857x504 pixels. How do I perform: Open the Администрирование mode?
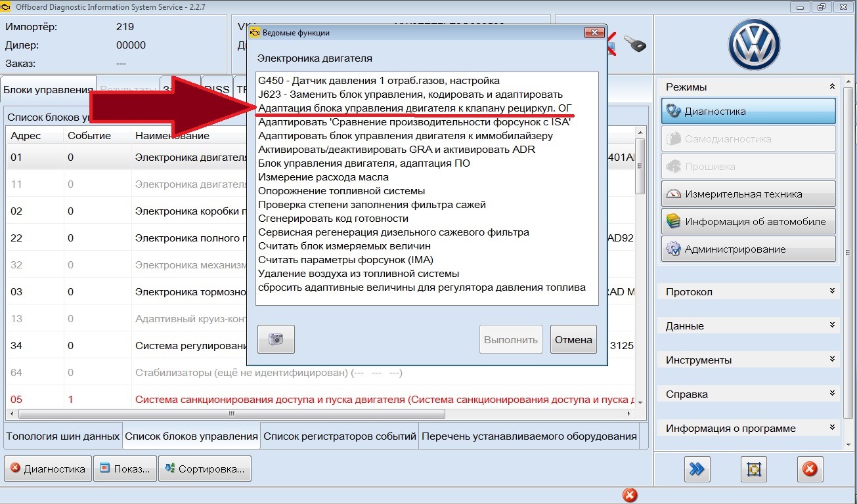(x=749, y=249)
